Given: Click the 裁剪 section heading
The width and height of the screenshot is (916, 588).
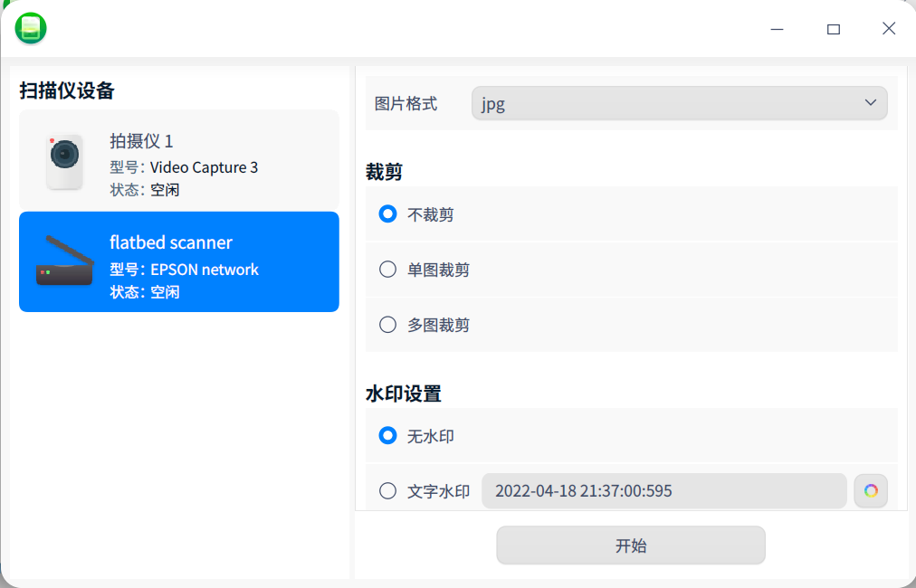Looking at the screenshot, I should pyautogui.click(x=385, y=172).
